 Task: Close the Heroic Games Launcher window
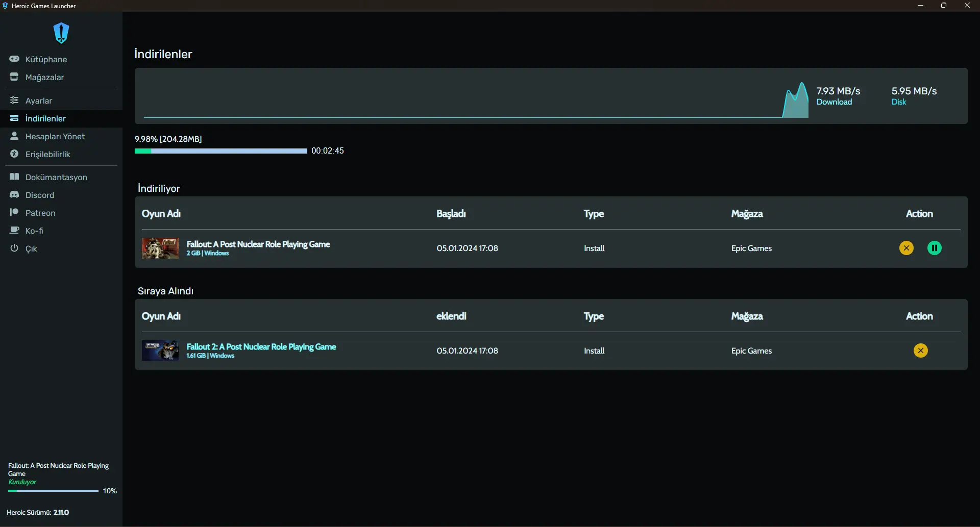pos(967,6)
